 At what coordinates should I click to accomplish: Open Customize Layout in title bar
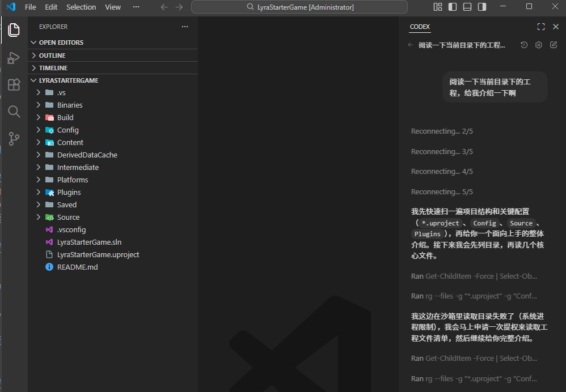(438, 7)
